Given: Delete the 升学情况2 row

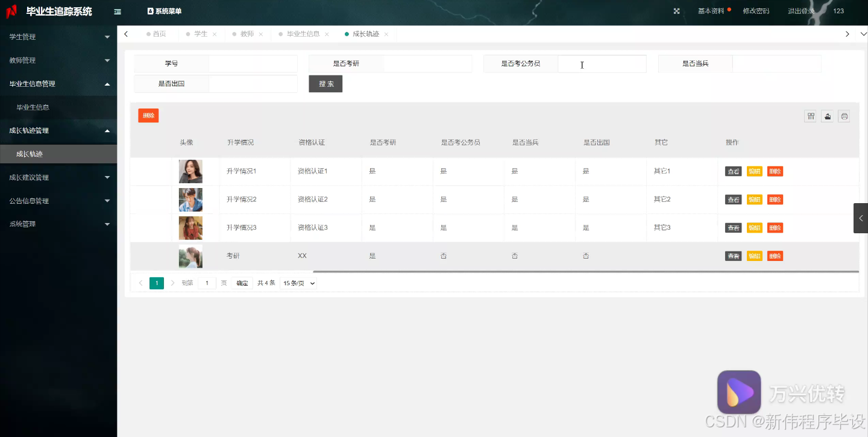Looking at the screenshot, I should (775, 200).
